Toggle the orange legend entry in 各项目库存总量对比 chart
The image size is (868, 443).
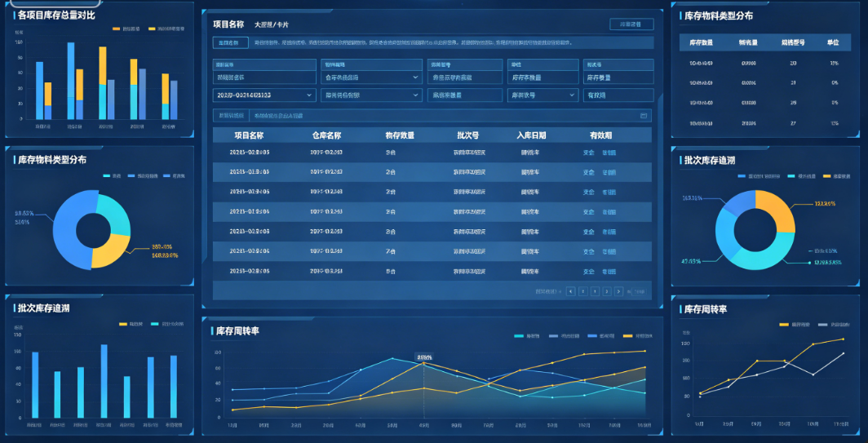coord(126,29)
